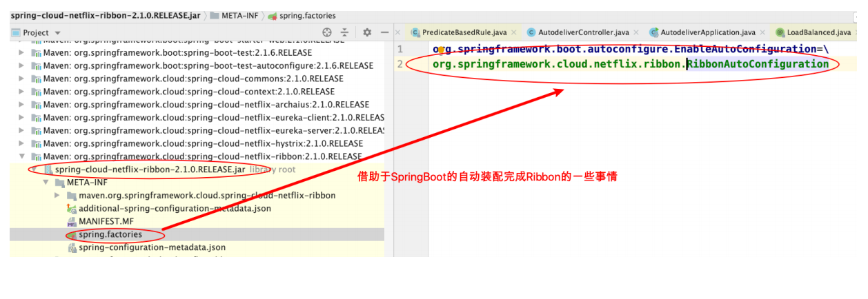Collapse Maven spring-cloud-netflix-ribbon node
Viewport: 868px width, 299px height.
point(21,156)
